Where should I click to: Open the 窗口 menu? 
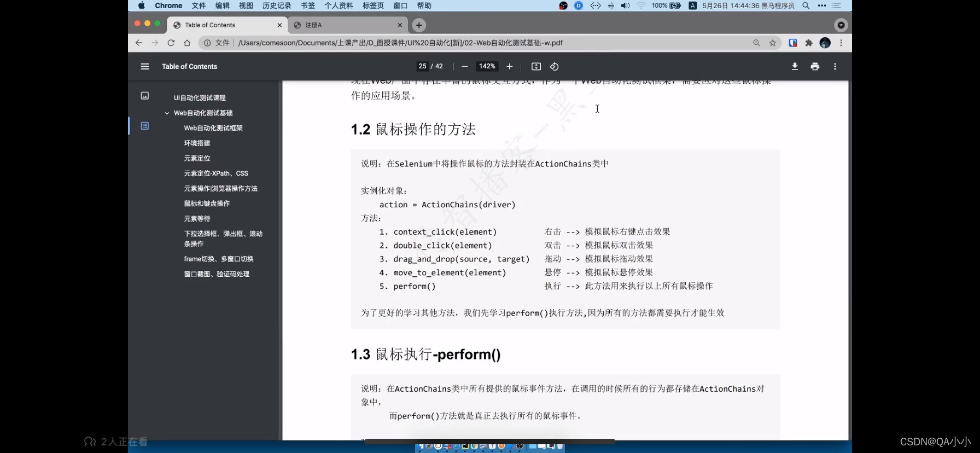(400, 5)
